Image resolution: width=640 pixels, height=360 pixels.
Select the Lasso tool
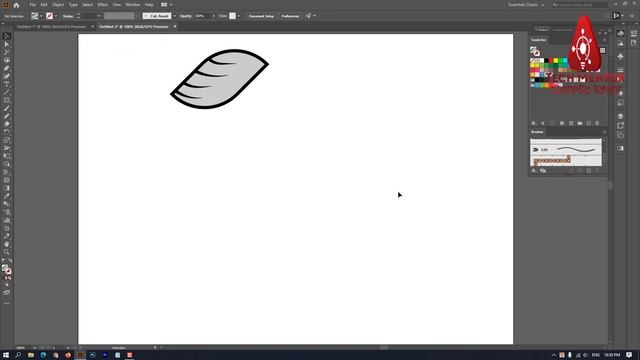pyautogui.click(x=7, y=60)
